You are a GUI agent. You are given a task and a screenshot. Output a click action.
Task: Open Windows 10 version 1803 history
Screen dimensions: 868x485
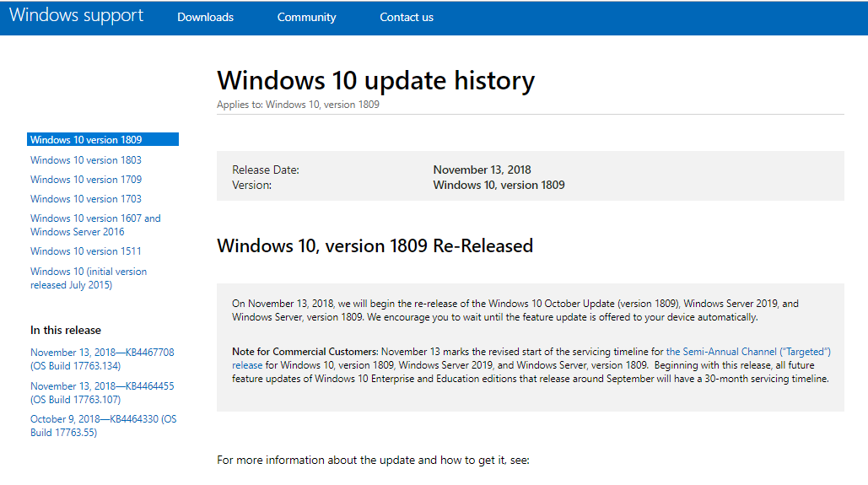(86, 160)
